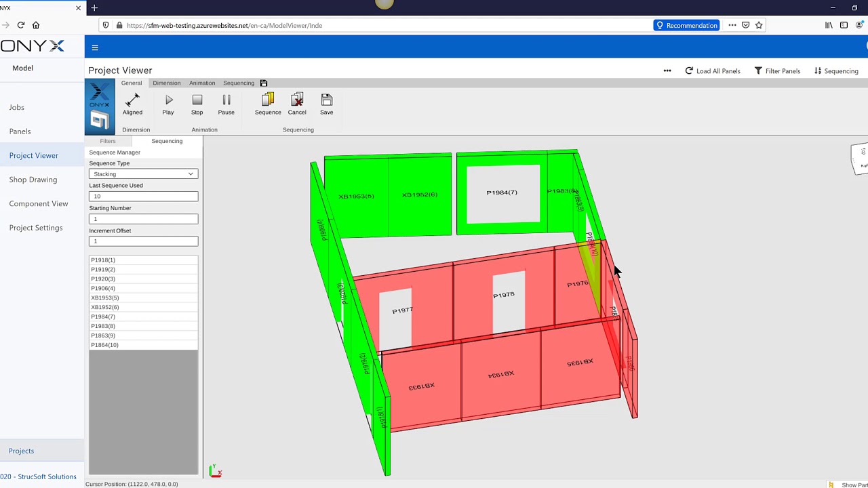Click red panel XB1933 in the model
The height and width of the screenshot is (488, 868).
tap(421, 386)
